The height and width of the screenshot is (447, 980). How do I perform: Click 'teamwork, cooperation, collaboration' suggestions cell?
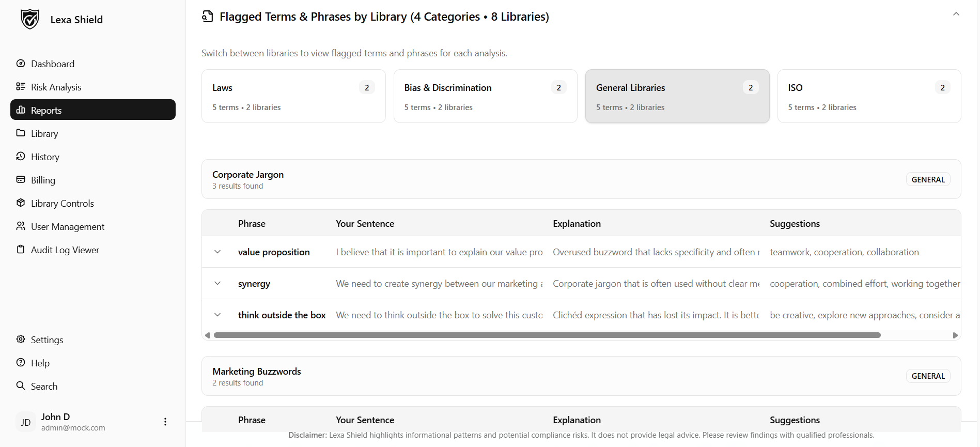844,252
